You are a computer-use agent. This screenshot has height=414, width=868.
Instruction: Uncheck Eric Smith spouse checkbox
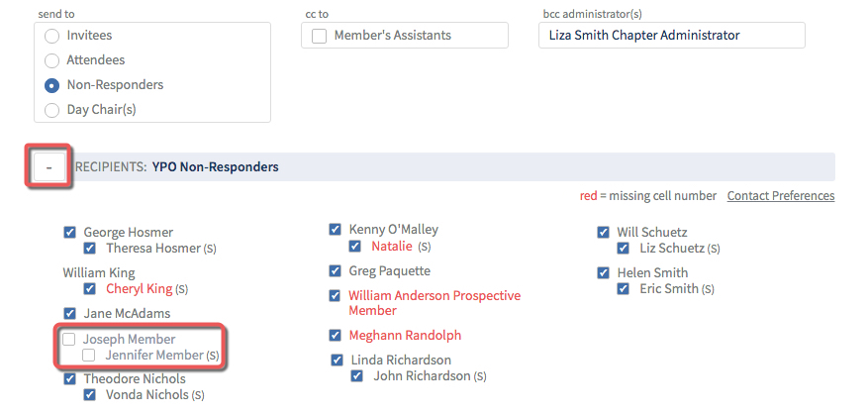point(624,289)
